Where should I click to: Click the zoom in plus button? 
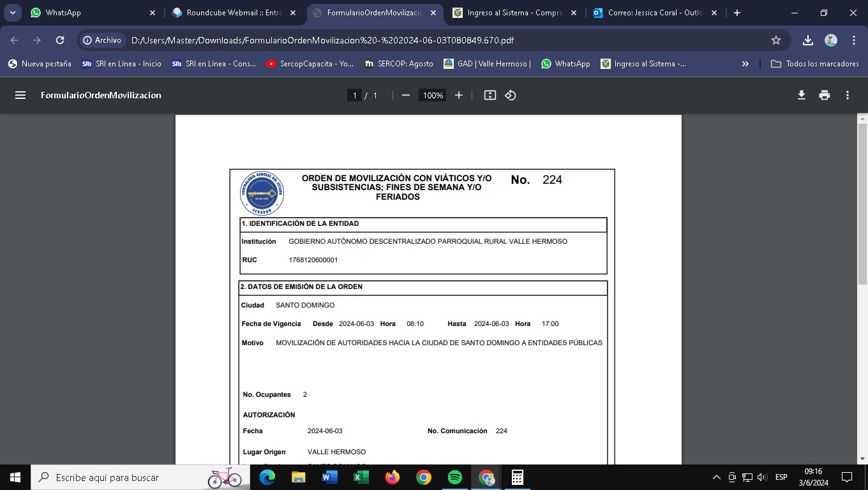[458, 95]
